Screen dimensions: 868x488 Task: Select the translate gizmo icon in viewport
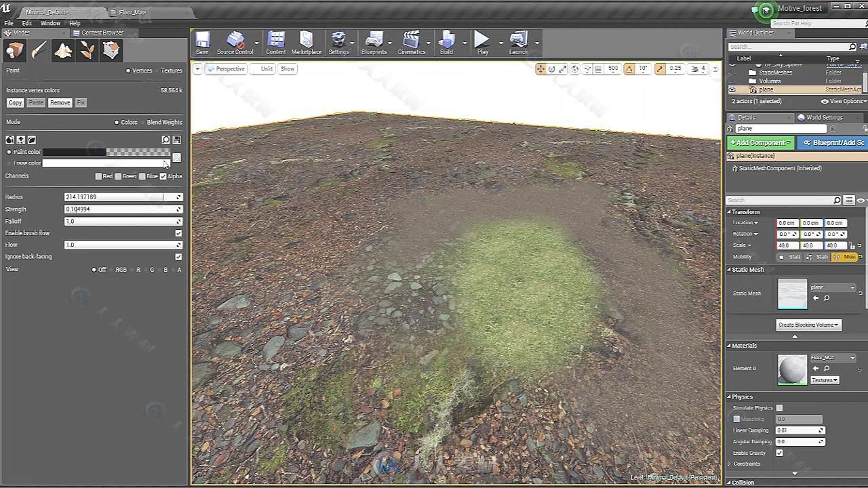540,69
